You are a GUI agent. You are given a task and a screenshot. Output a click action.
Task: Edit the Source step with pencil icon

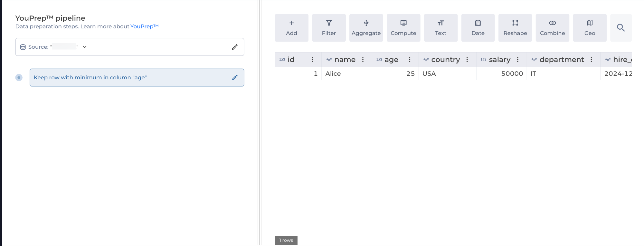(235, 47)
